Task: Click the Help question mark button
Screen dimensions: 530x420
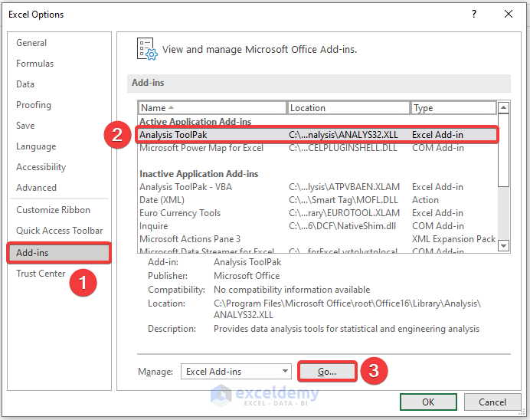Action: click(474, 14)
